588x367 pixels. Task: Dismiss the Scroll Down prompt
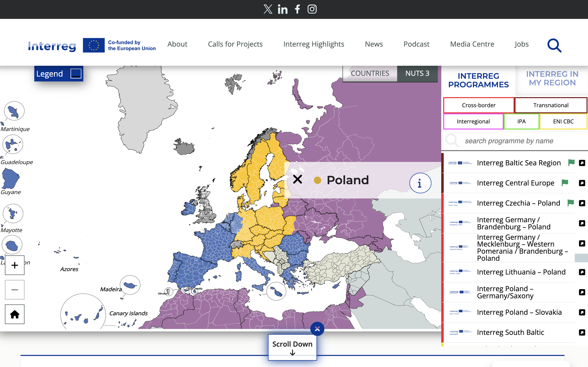tap(317, 329)
